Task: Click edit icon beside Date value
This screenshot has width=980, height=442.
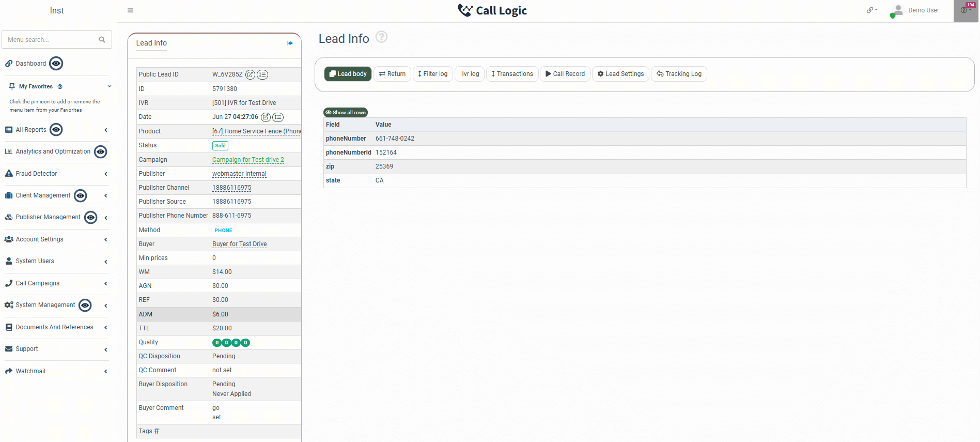Action: tap(266, 117)
